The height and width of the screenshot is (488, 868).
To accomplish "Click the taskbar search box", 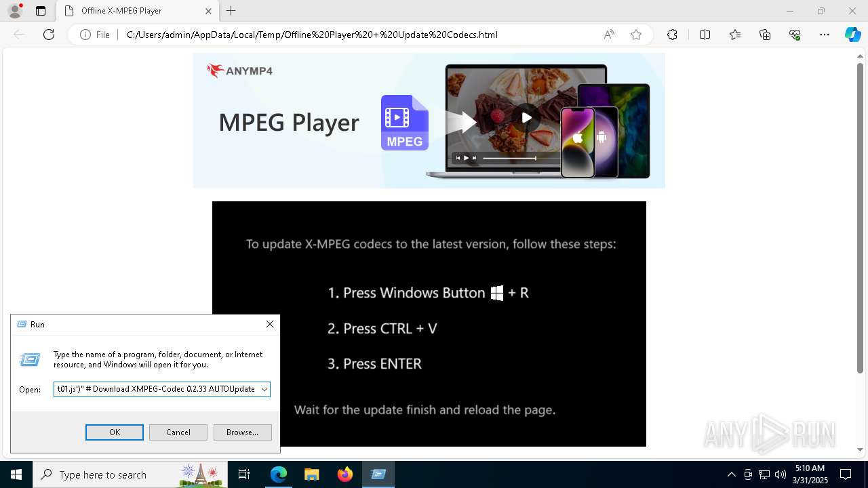I will coord(129,474).
